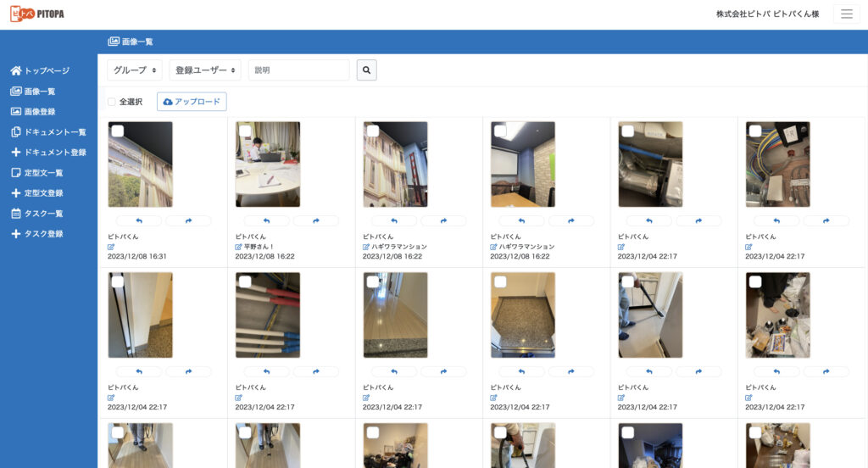Edit description of the silver duct image
Image resolution: width=868 pixels, height=468 pixels.
point(621,247)
